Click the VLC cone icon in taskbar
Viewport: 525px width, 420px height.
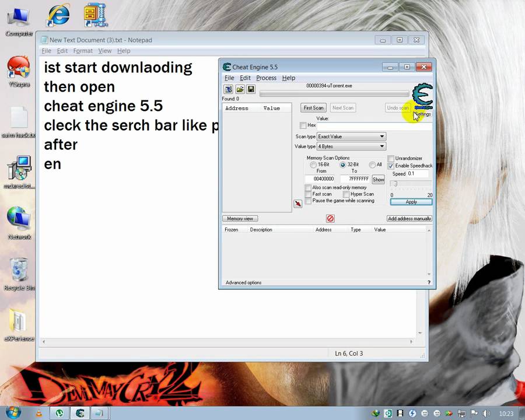click(x=39, y=414)
